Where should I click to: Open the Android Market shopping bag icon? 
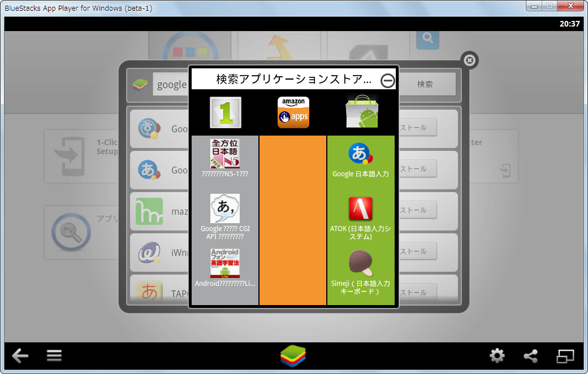click(361, 112)
